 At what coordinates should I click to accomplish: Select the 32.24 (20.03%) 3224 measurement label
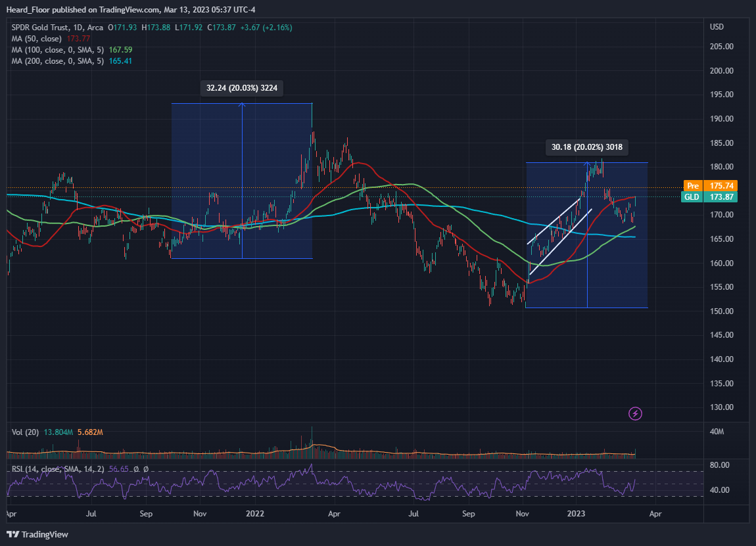click(241, 88)
